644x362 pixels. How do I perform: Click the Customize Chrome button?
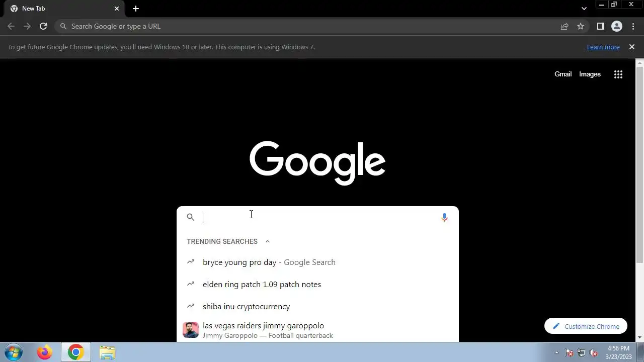click(x=586, y=326)
